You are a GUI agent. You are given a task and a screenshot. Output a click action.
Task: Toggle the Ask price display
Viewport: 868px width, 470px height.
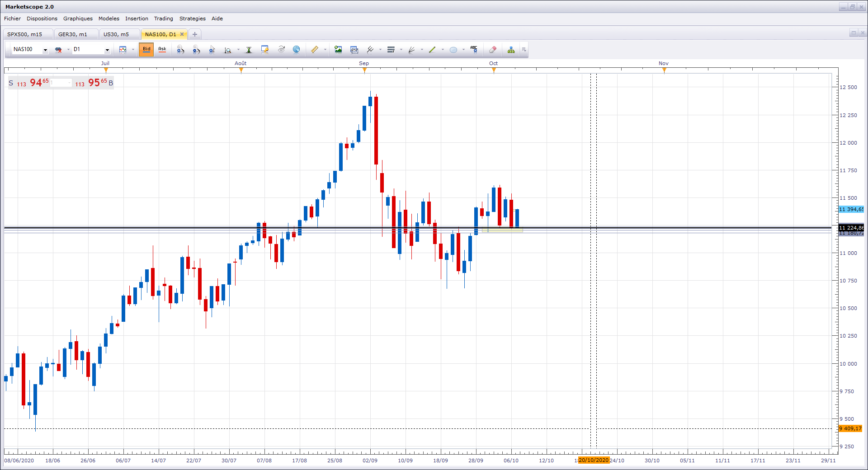(162, 49)
